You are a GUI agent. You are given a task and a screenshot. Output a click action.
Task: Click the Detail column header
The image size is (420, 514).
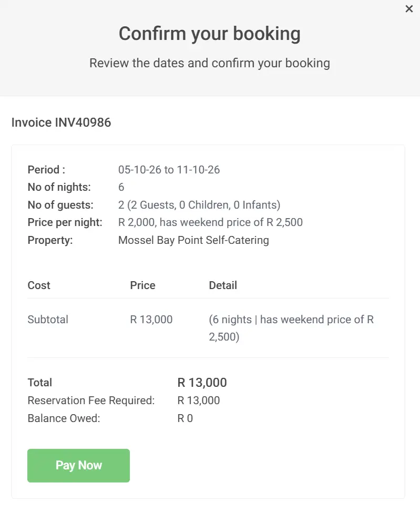pyautogui.click(x=223, y=285)
